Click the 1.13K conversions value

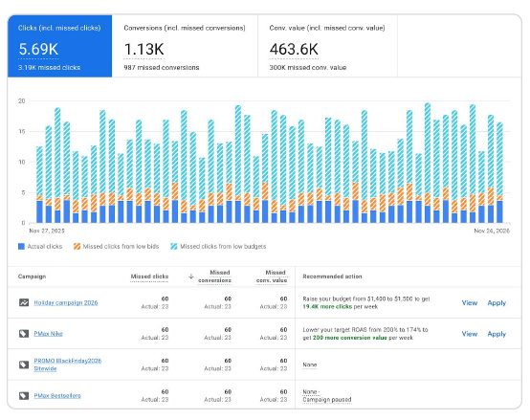point(144,50)
